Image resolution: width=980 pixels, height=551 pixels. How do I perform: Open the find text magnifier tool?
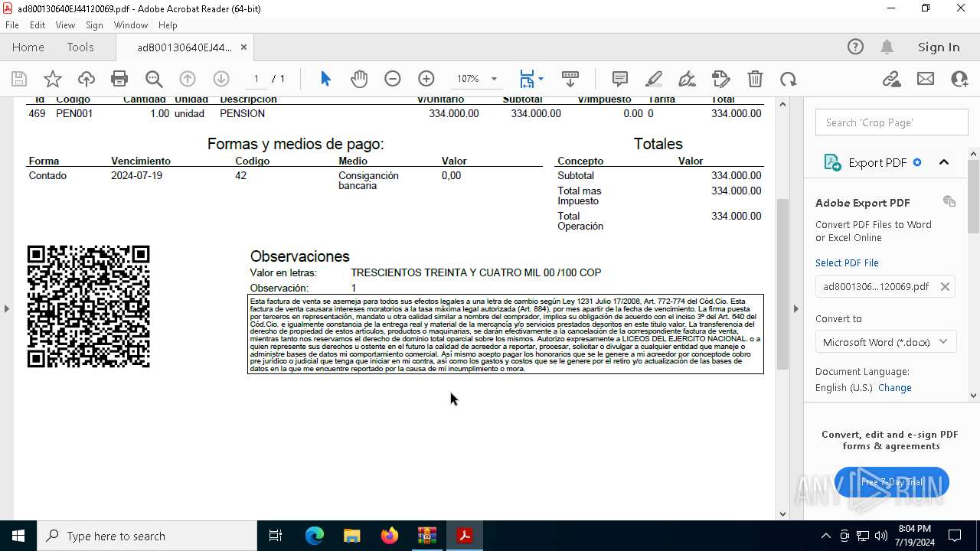coord(154,79)
